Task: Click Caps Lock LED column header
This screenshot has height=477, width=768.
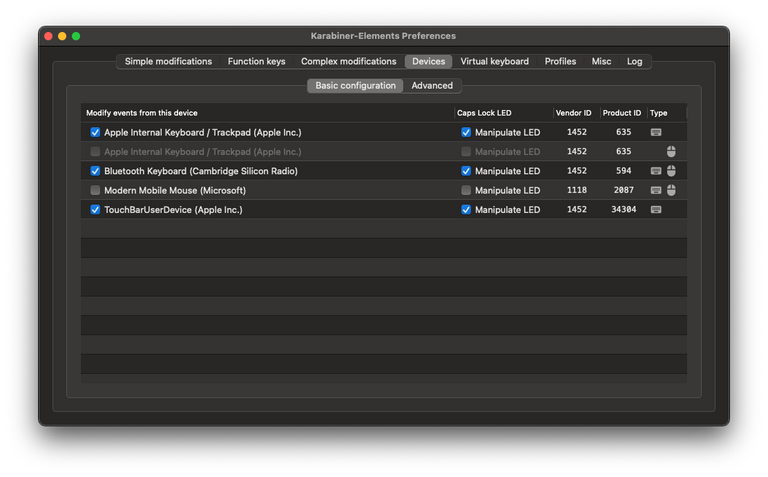Action: click(x=504, y=113)
